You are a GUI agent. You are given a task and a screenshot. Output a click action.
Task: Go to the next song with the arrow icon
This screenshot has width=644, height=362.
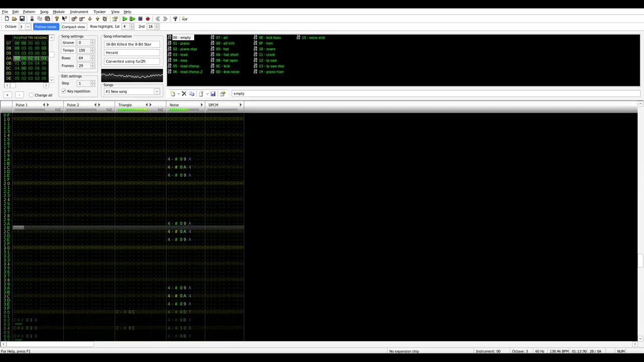(165, 19)
